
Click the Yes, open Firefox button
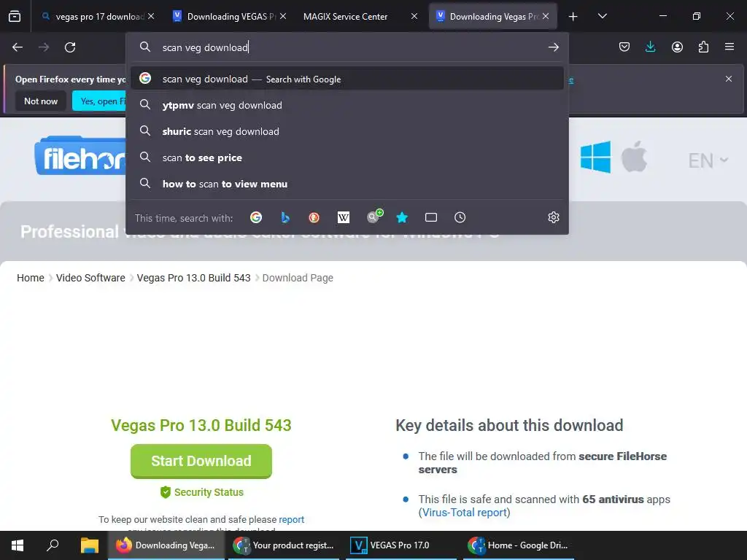99,101
